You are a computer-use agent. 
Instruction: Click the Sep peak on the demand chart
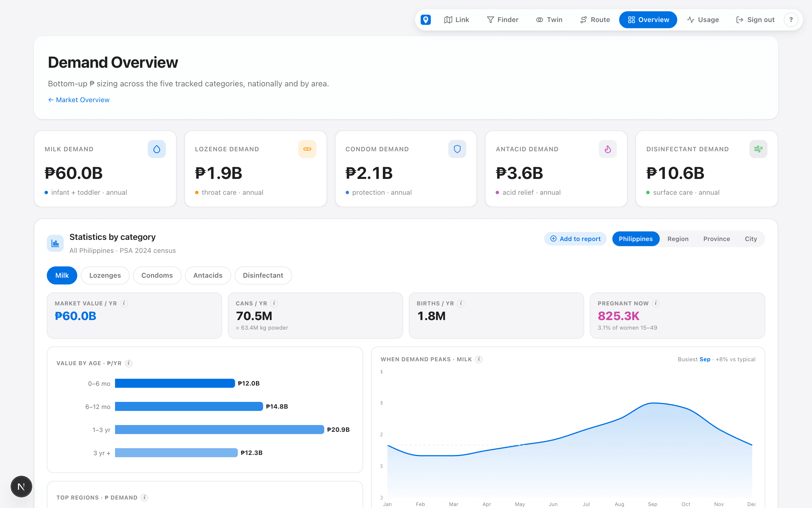[652, 403]
